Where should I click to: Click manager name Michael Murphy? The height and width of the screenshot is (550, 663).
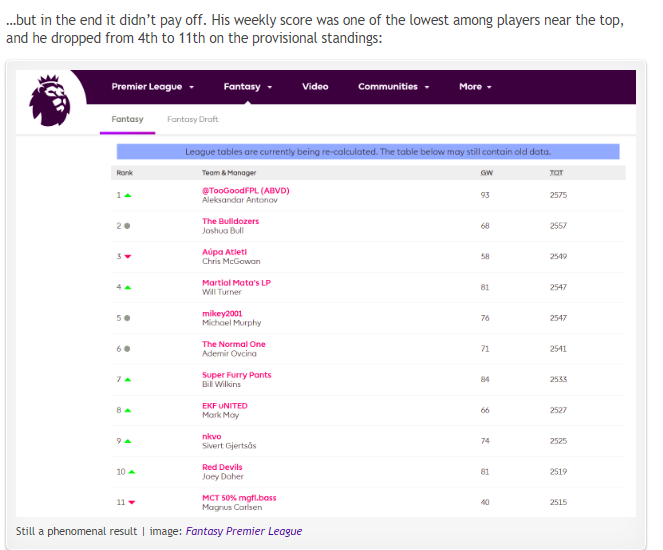pos(232,323)
